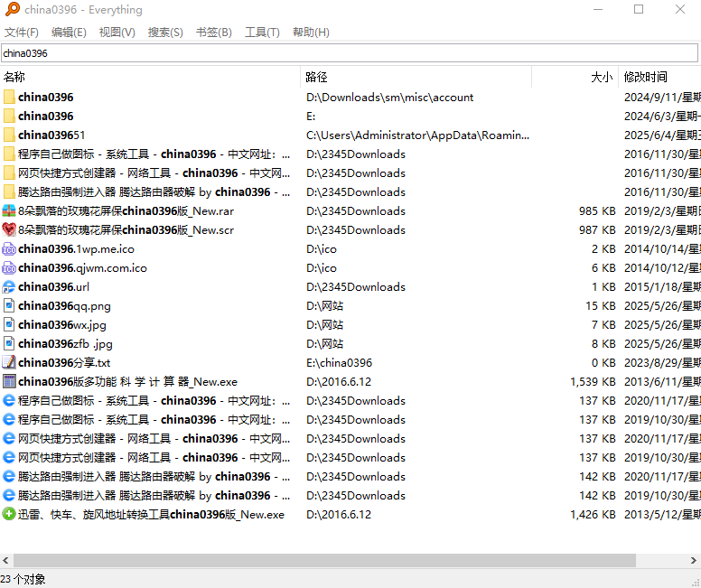Click the folder icon for china039651
This screenshot has width=701, height=588.
pos(9,135)
